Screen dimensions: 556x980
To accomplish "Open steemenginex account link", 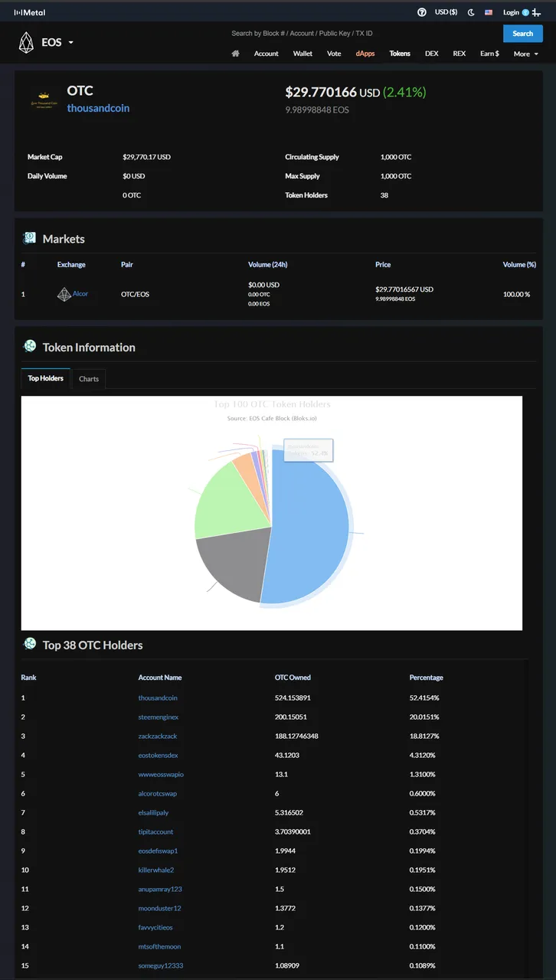I will [159, 717].
